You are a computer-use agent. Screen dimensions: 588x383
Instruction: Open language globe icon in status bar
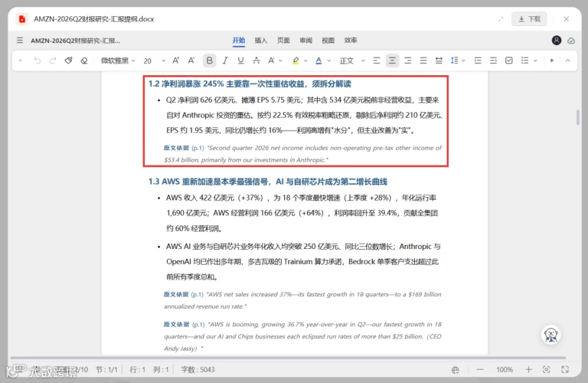[x=455, y=370]
